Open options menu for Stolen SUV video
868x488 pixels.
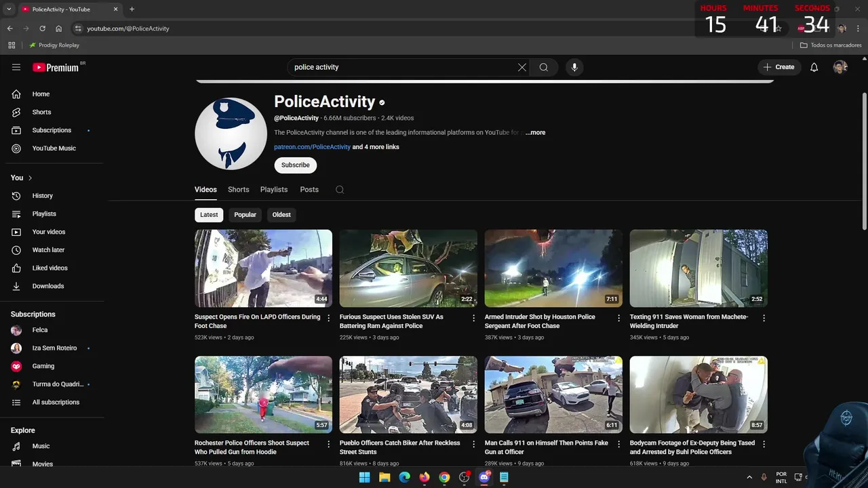click(474, 318)
